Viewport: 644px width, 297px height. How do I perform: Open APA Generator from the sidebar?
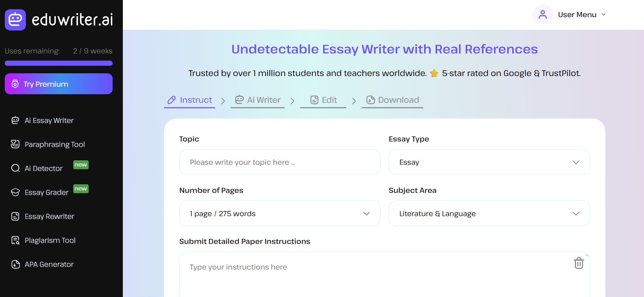tap(49, 264)
